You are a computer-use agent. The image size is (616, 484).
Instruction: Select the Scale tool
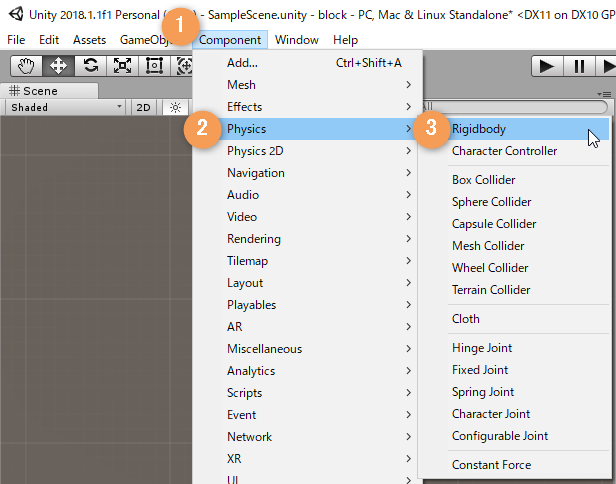122,66
